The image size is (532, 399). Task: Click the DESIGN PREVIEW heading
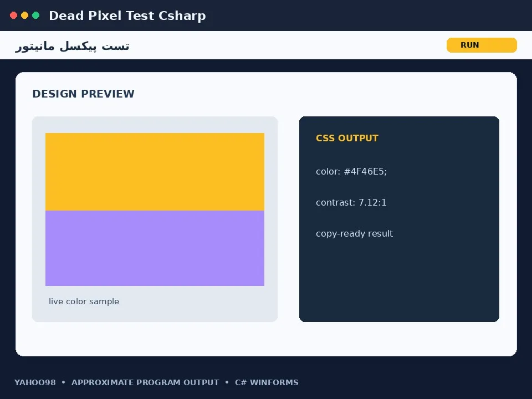tap(83, 94)
